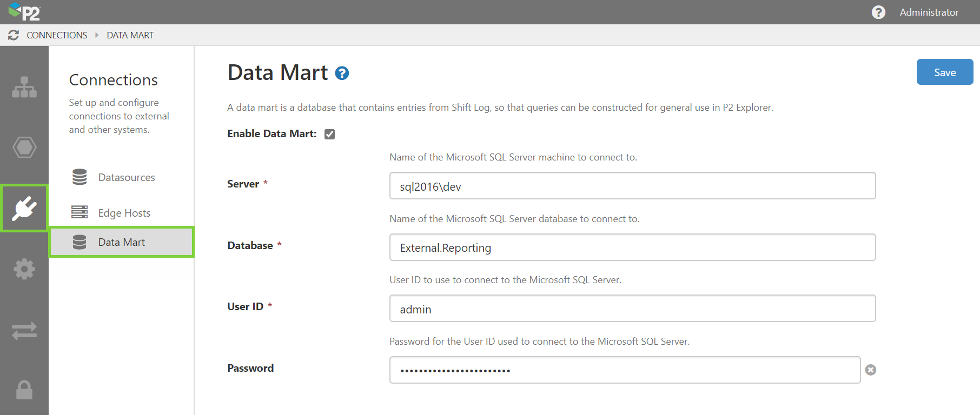Screen dimensions: 980x415
Task: Select the hexagon sidebar icon
Action: pyautogui.click(x=24, y=147)
